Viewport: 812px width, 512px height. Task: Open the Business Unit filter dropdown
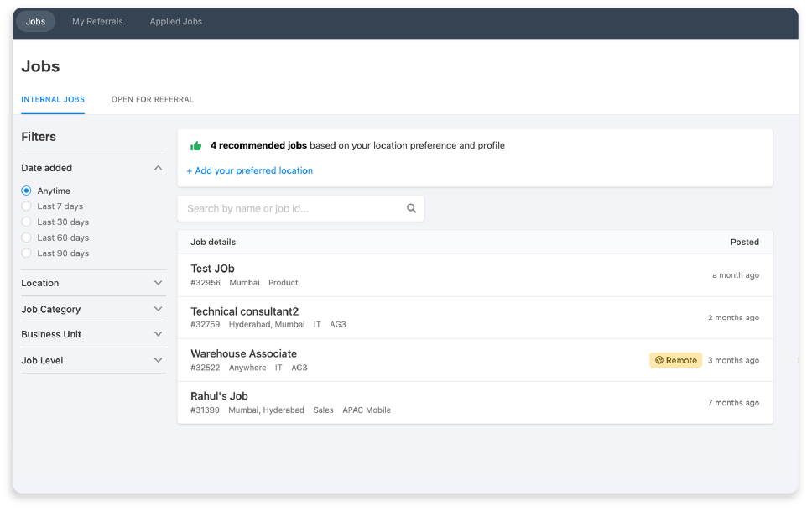pos(158,334)
